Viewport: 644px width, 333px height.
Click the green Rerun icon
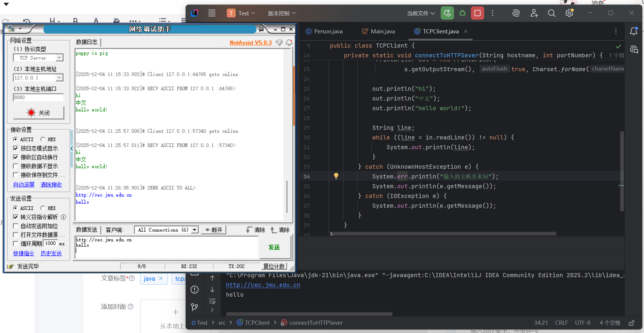tap(447, 13)
